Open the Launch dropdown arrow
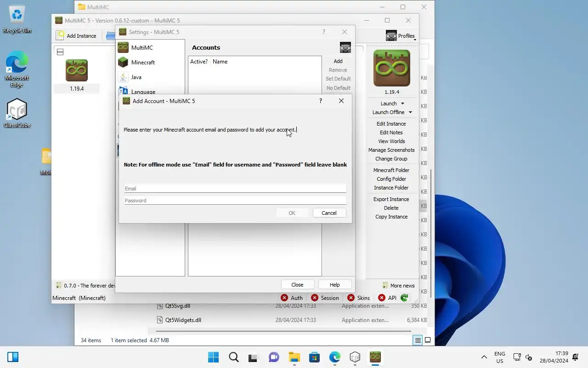588x368 pixels. pos(403,103)
